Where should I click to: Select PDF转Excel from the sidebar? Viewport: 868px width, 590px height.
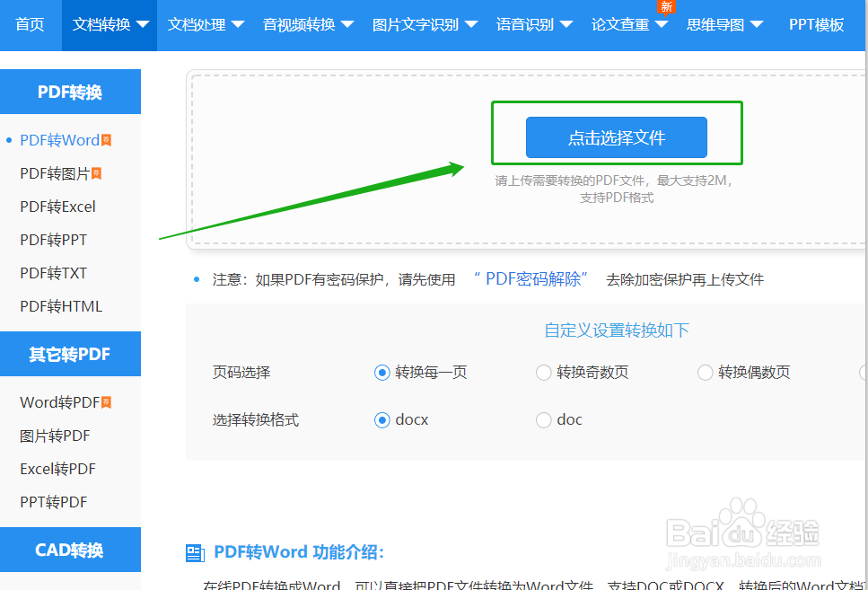[57, 206]
